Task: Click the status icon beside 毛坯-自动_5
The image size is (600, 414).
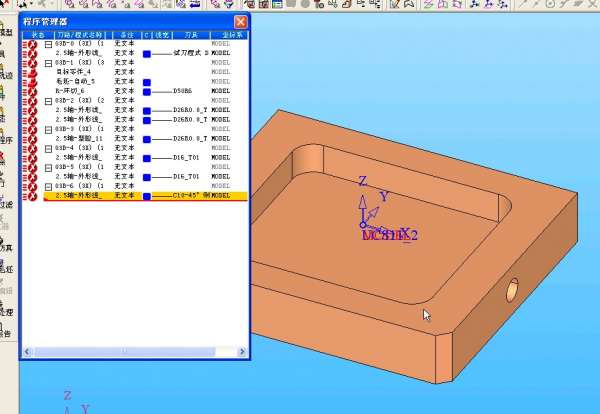Action: pos(30,82)
